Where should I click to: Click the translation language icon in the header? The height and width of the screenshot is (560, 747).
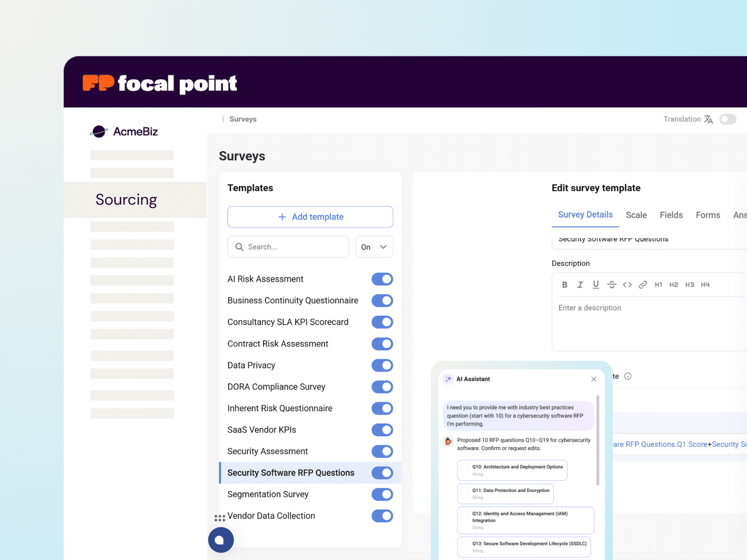tap(708, 119)
